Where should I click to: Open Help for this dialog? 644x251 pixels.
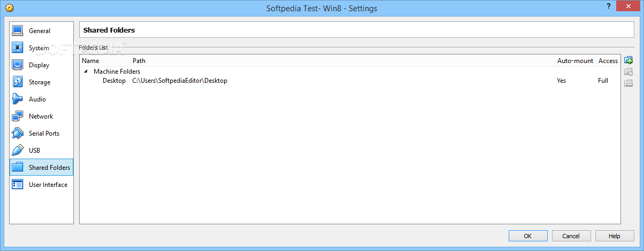(615, 236)
